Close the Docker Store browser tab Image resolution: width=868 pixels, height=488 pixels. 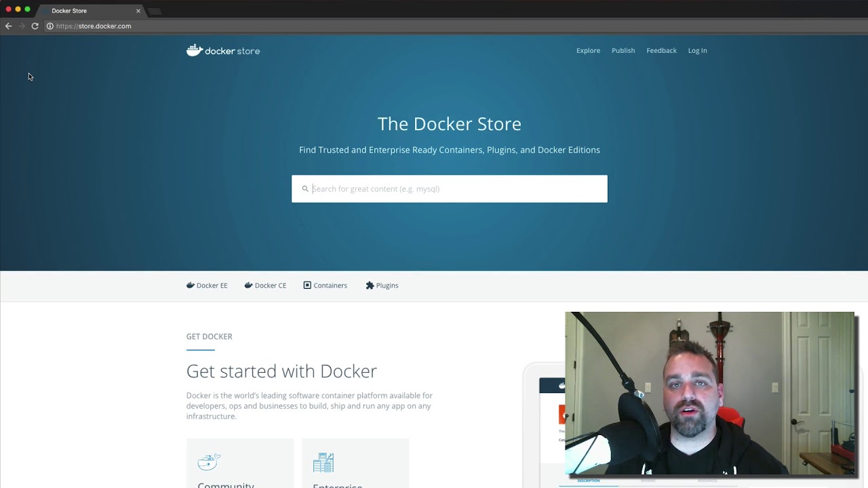click(138, 11)
